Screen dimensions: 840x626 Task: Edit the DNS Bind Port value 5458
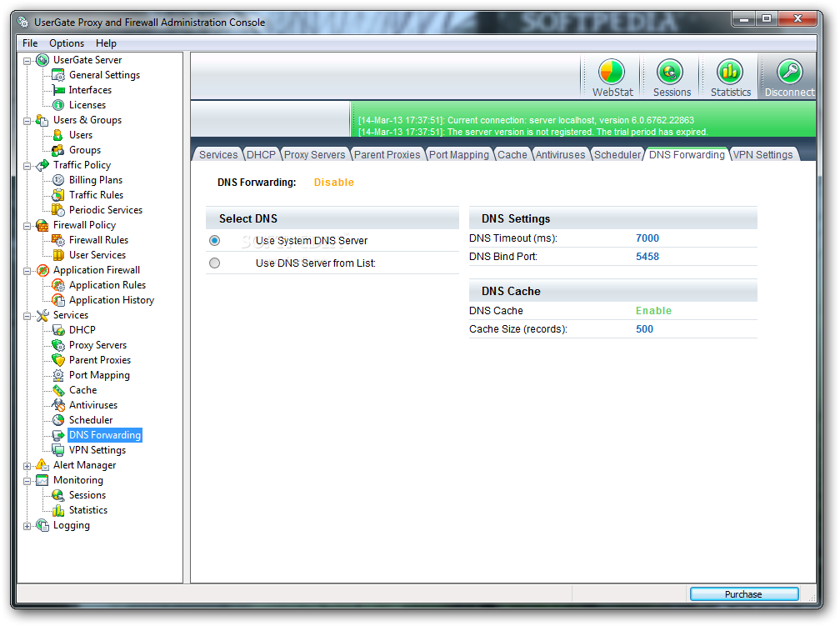click(647, 257)
